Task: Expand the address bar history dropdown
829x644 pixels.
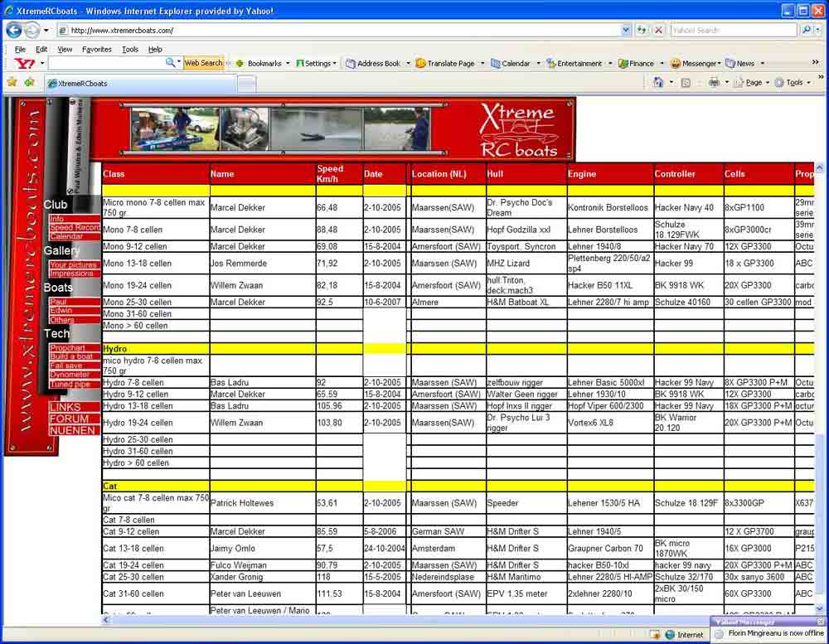Action: (x=626, y=30)
